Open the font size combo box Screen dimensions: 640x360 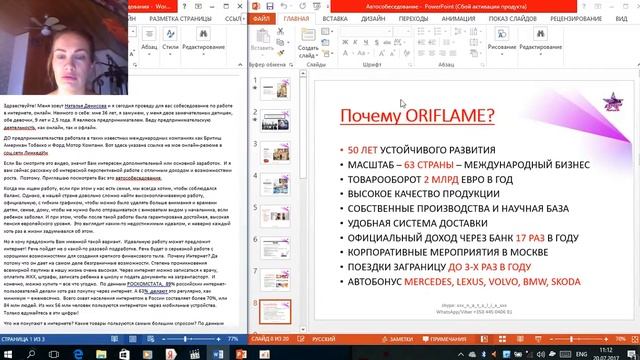[x=402, y=31]
